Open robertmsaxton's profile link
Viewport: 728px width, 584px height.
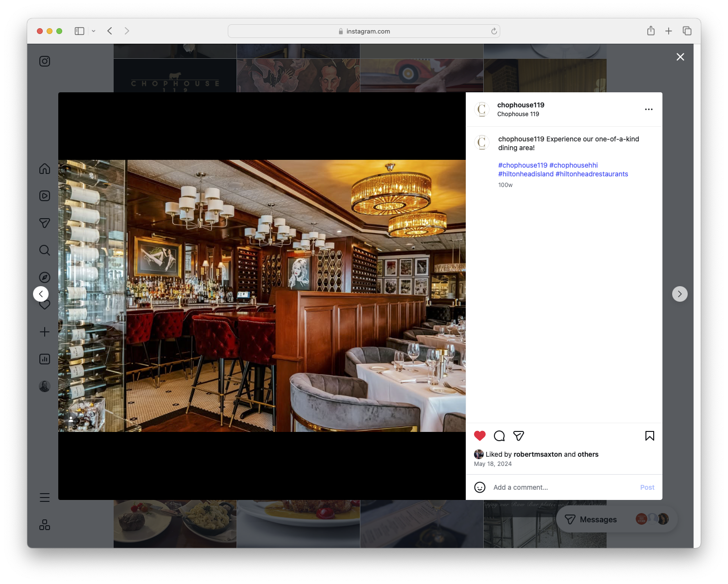538,454
